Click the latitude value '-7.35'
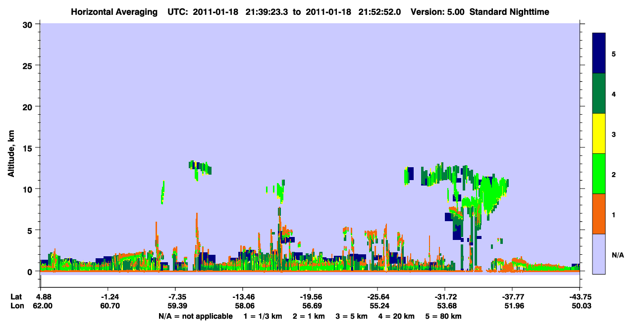The height and width of the screenshot is (330, 644). click(x=177, y=297)
